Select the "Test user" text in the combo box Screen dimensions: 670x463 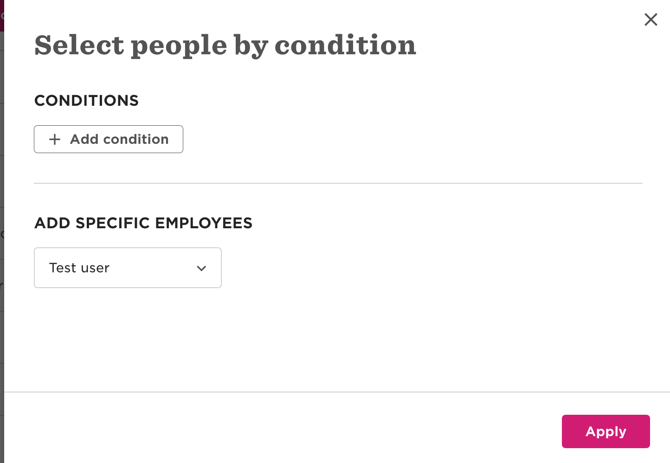tap(79, 268)
